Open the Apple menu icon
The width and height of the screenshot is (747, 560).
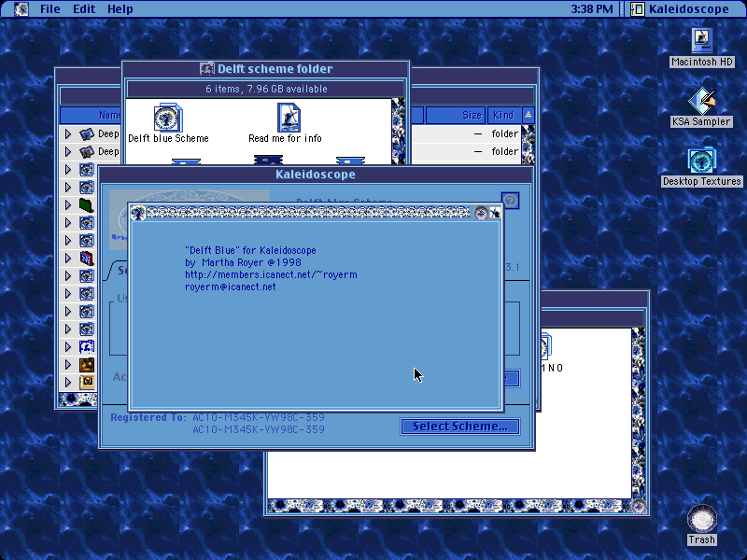pyautogui.click(x=21, y=9)
